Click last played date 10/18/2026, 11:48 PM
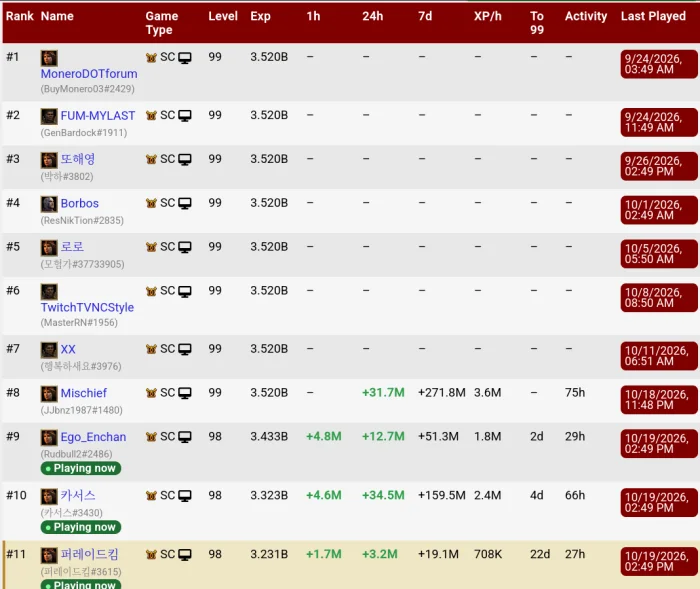The image size is (700, 589). click(x=659, y=400)
